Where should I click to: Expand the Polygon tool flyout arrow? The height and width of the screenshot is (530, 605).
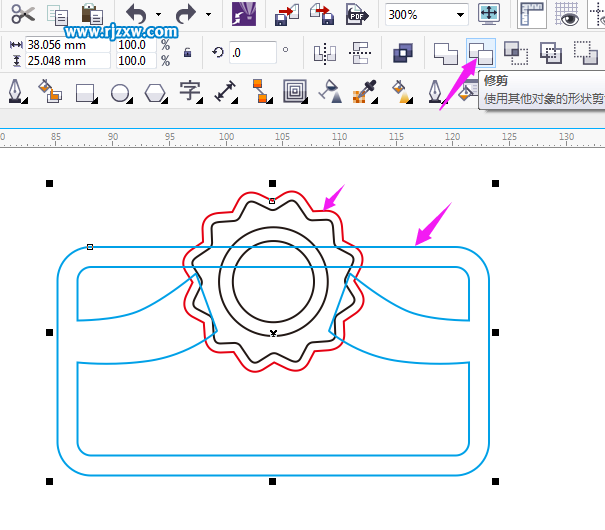click(165, 101)
